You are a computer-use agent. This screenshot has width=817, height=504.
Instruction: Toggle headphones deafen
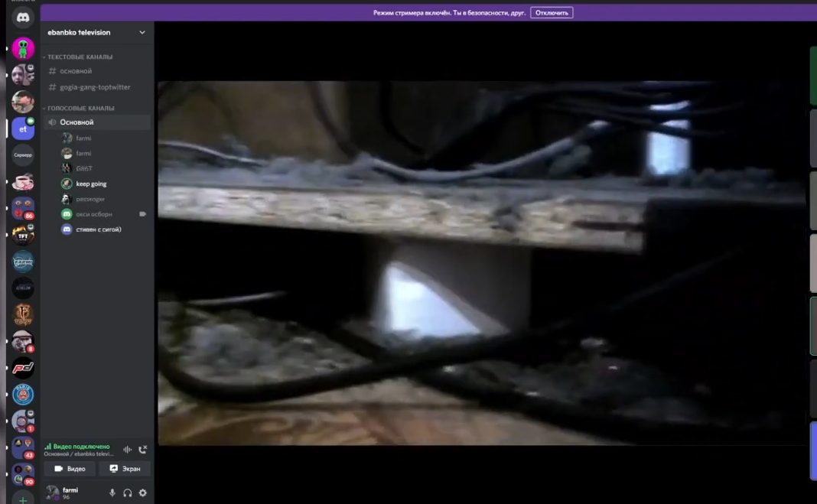128,493
